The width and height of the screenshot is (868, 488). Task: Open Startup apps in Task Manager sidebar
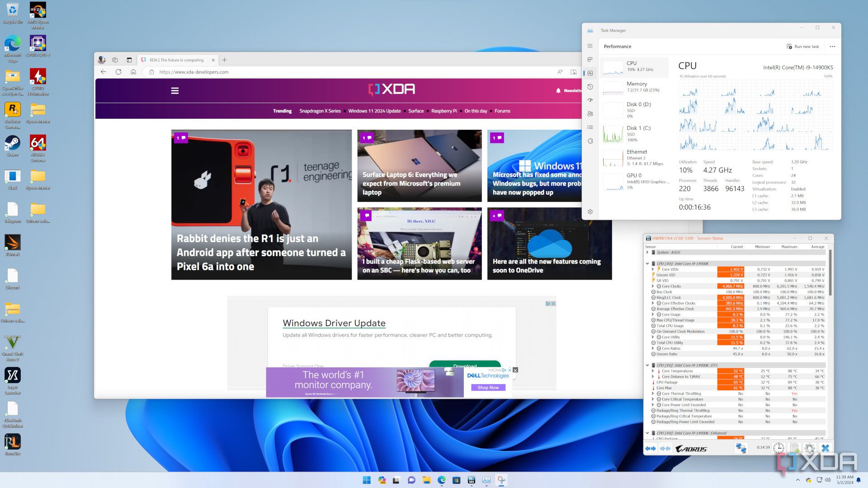point(590,100)
